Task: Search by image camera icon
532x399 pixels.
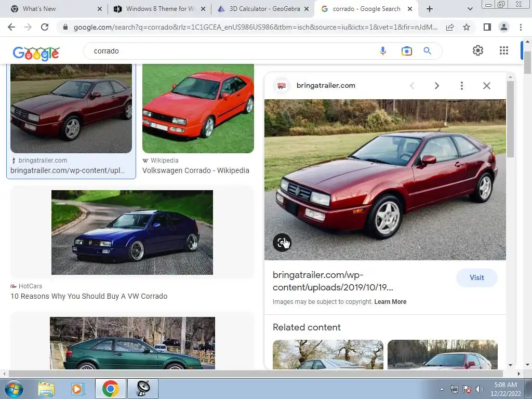Action: tap(406, 51)
